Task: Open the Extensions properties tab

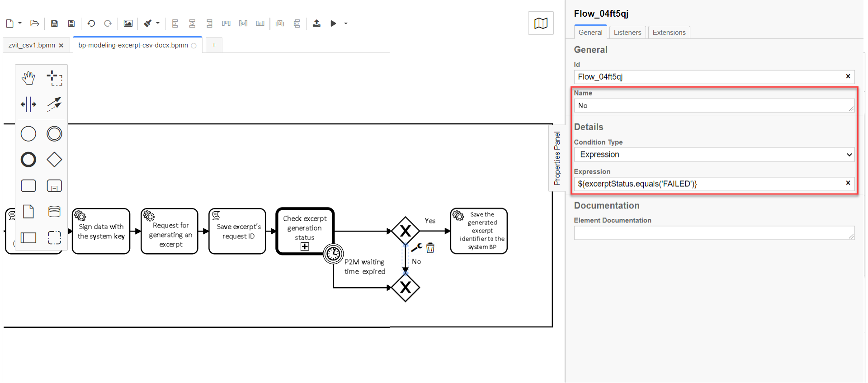Action: pyautogui.click(x=669, y=32)
